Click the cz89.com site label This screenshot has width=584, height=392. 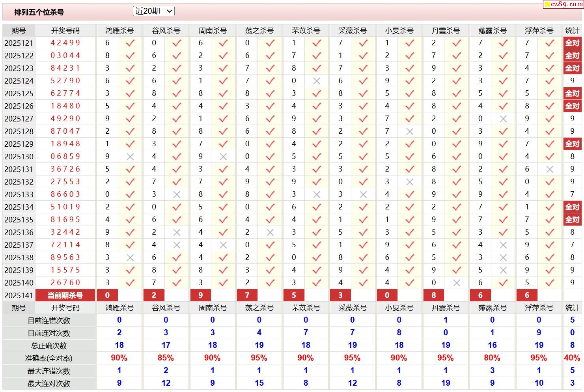click(x=563, y=4)
